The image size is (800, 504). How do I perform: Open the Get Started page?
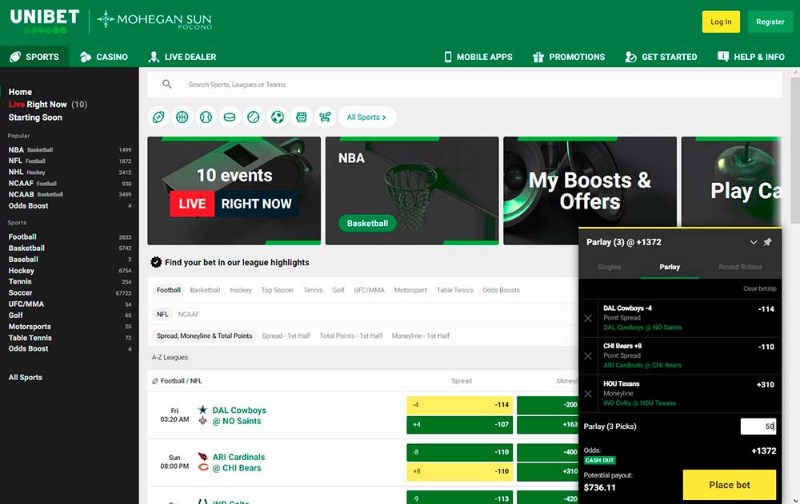pos(661,57)
